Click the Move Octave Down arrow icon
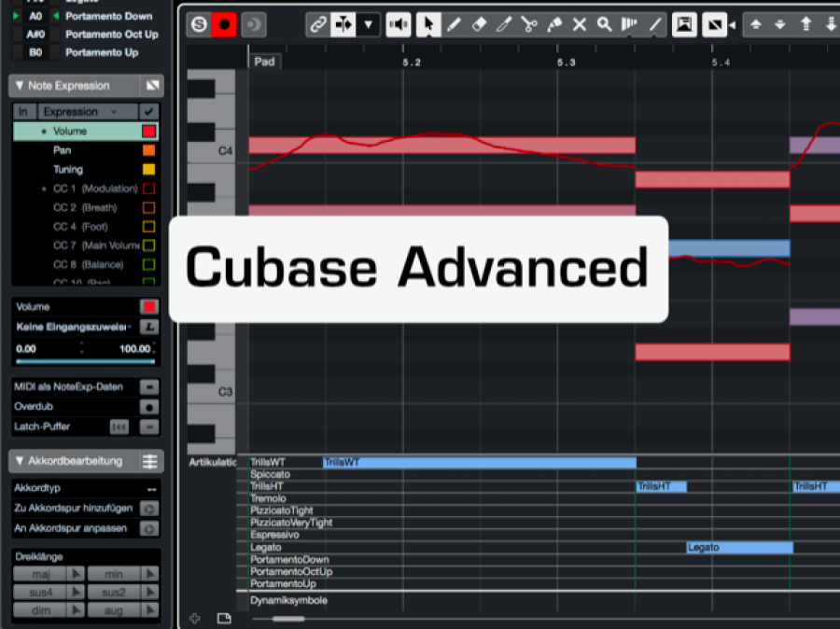Image resolution: width=840 pixels, height=629 pixels. point(831,24)
